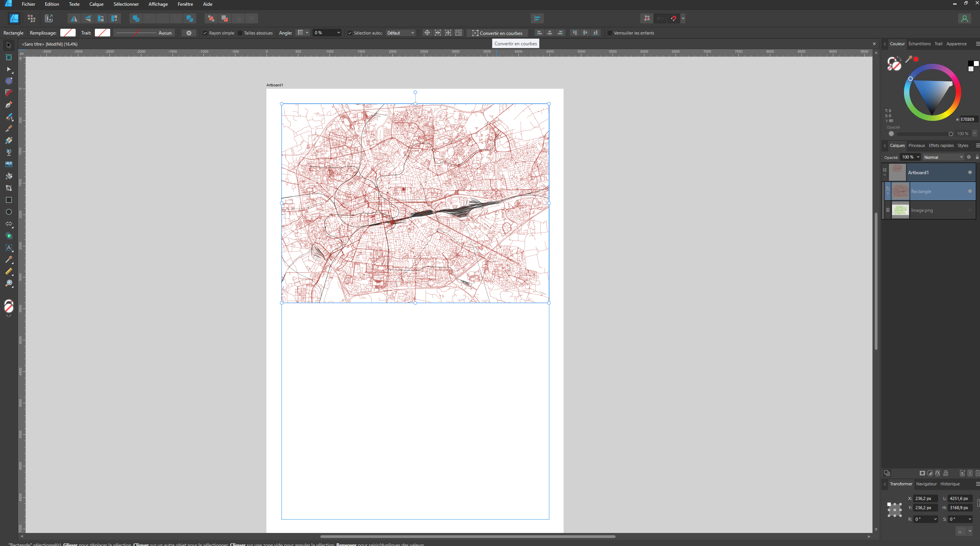Uncheck the Rayon simple checkbox
Viewport: 980px width, 546px height.
coord(205,33)
